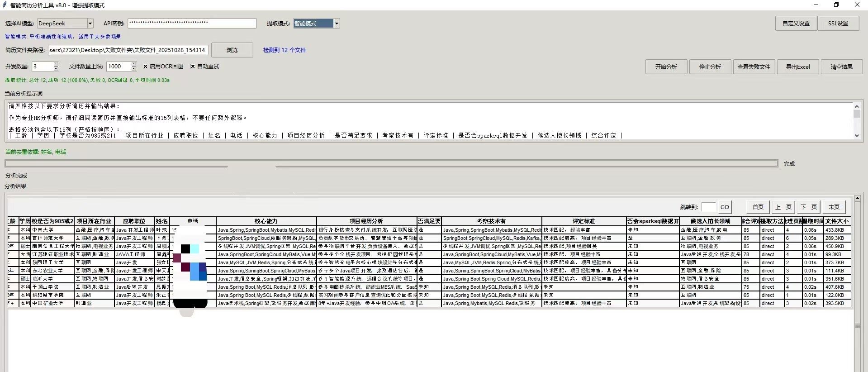Select the 南京信息工程大学 cell
This screenshot has width=868, height=372.
coord(52,246)
